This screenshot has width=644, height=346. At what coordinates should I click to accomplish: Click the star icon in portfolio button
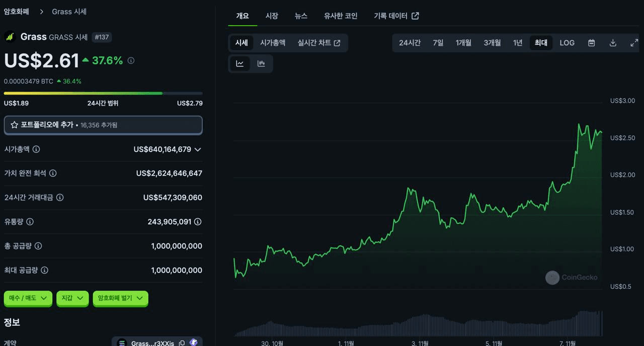(15, 125)
